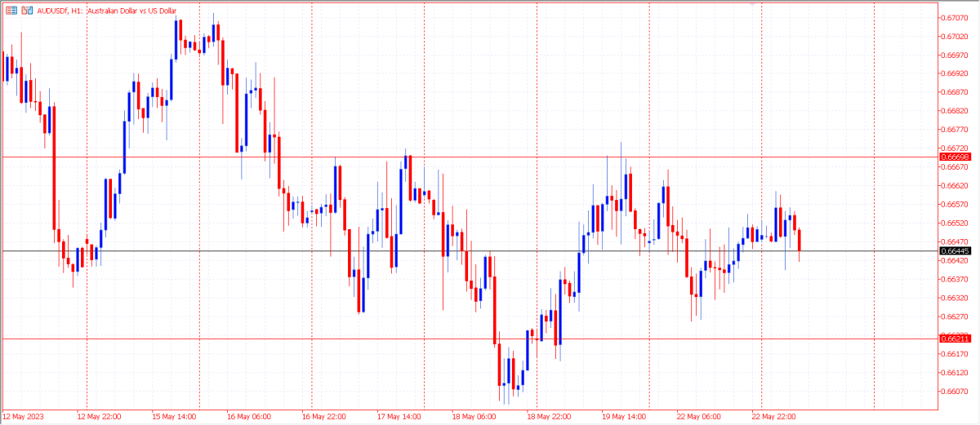This screenshot has width=980, height=425.
Task: Click the 0.67020 price scale value
Action: [x=955, y=36]
